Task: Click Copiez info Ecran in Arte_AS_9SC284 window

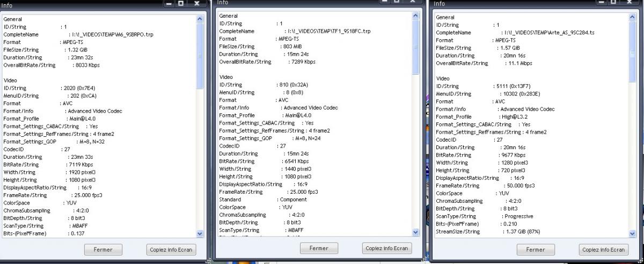Action: (x=604, y=250)
